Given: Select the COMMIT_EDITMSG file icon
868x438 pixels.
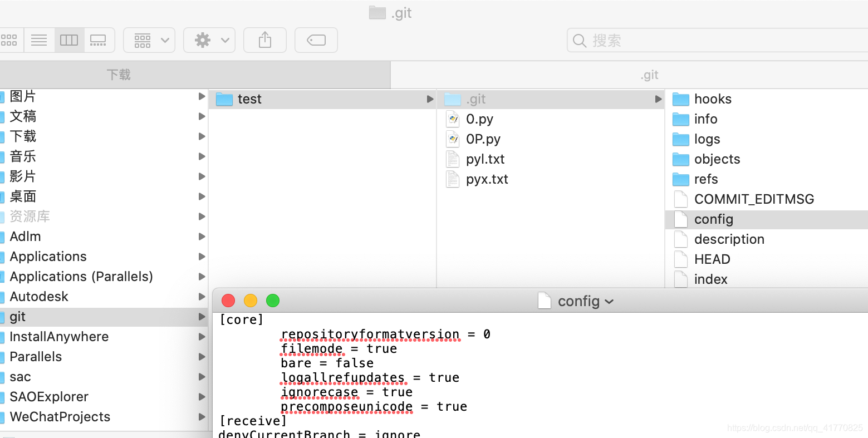Looking at the screenshot, I should 681,199.
